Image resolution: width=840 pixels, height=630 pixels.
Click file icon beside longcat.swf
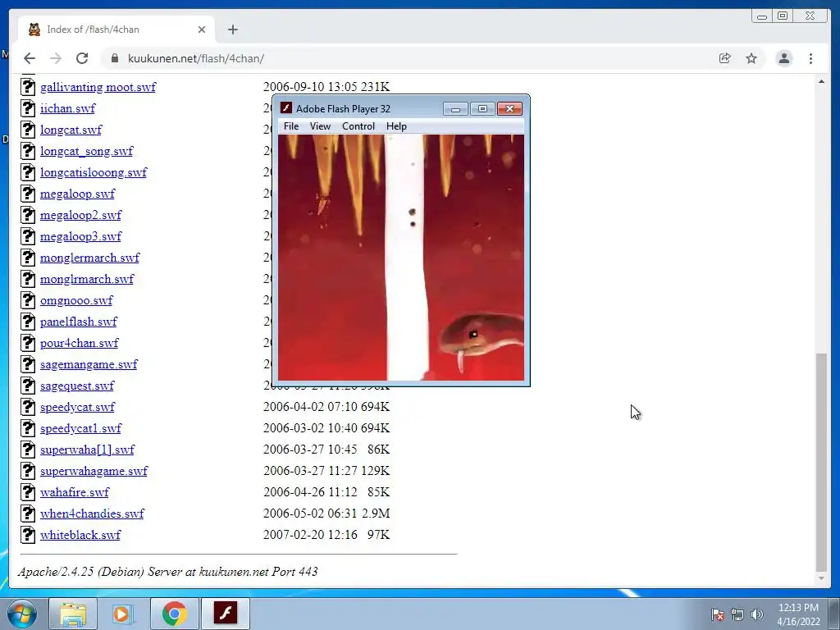28,130
